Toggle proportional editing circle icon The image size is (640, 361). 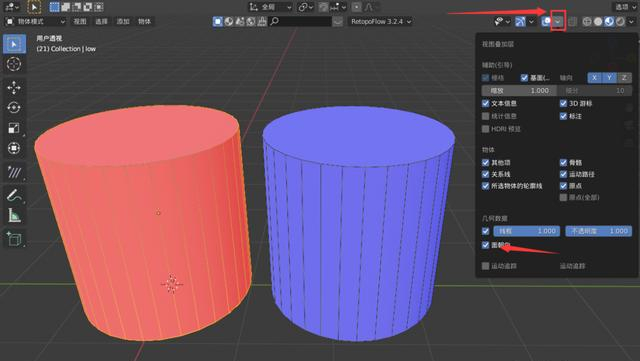[356, 7]
